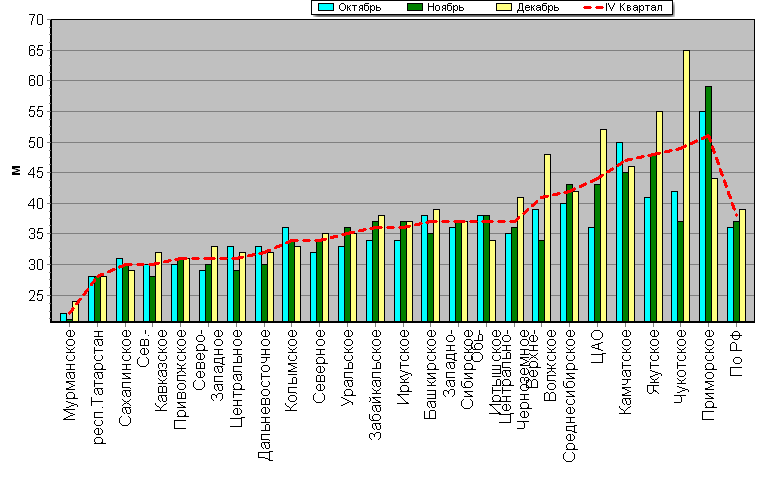
Task: Click the 30 tick label on y-axis
Action: click(36, 265)
